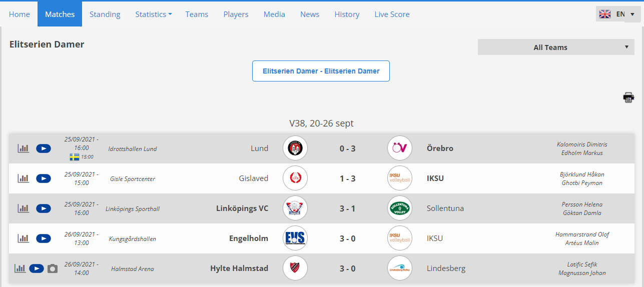This screenshot has width=644, height=287.
Task: Click the Sollentuna Volley logo
Action: point(399,208)
